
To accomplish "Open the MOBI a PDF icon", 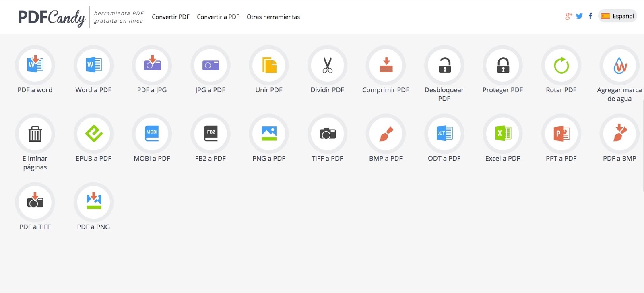I will 152,134.
